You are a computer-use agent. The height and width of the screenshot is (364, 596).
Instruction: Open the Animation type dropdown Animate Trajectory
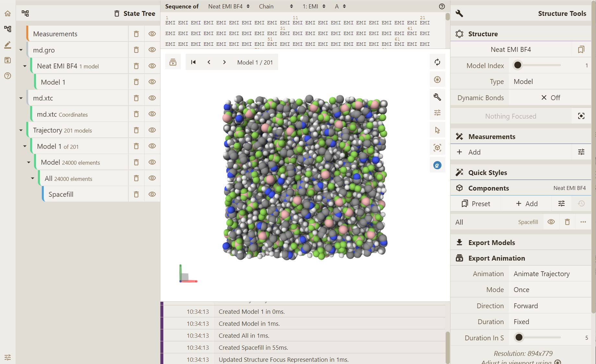[x=550, y=274]
